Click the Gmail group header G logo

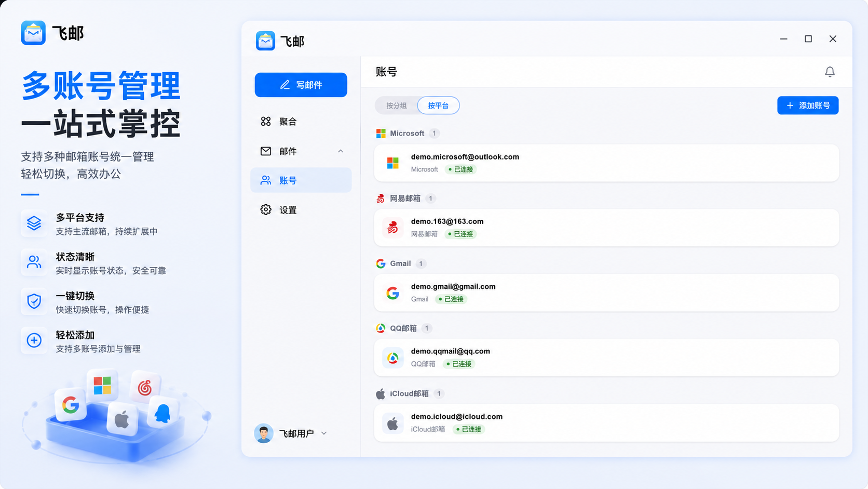pos(381,263)
